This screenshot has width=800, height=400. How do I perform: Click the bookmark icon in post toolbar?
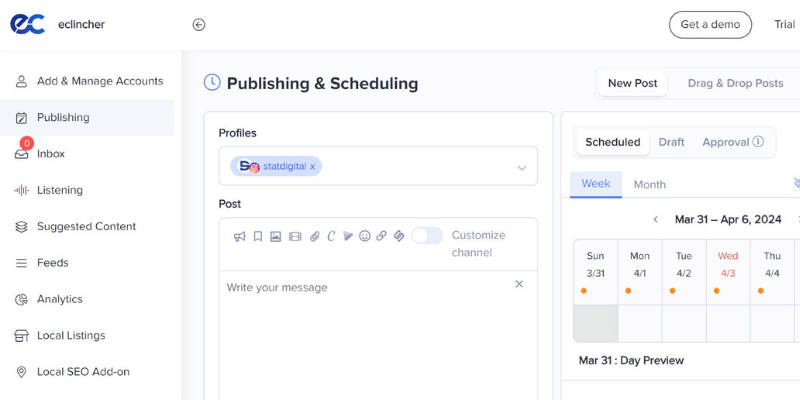257,236
